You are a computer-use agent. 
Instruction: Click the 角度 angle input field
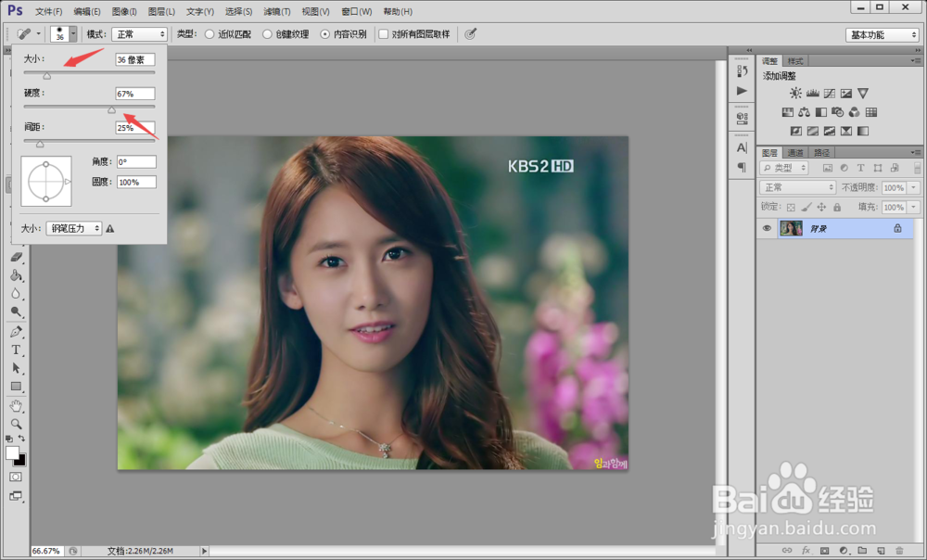pos(136,162)
